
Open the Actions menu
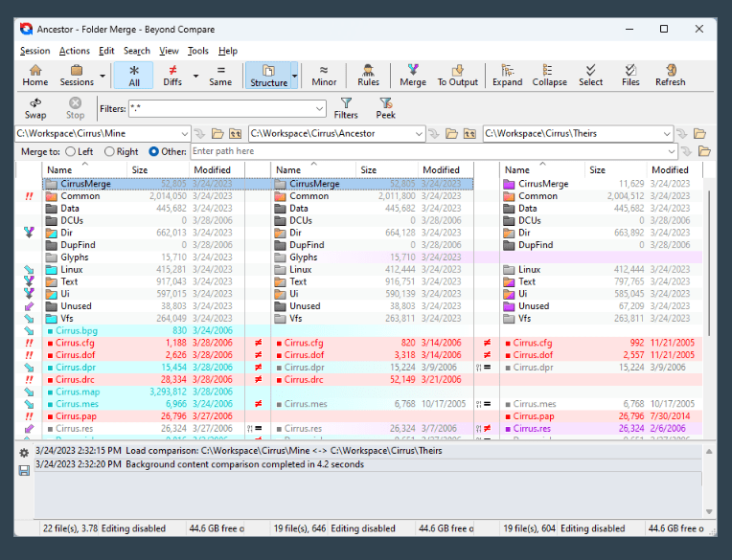point(74,51)
